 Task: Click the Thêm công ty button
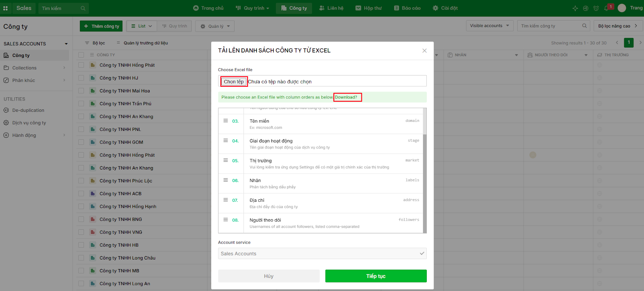[x=101, y=26]
